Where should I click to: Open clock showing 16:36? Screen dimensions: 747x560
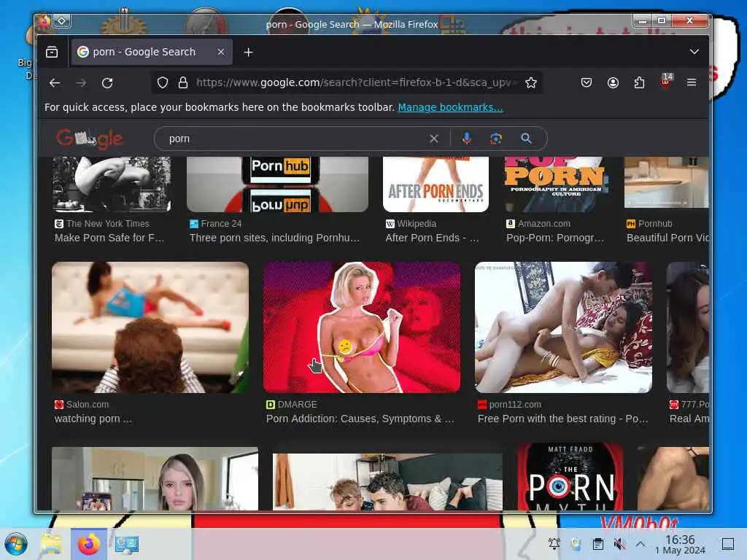click(681, 544)
